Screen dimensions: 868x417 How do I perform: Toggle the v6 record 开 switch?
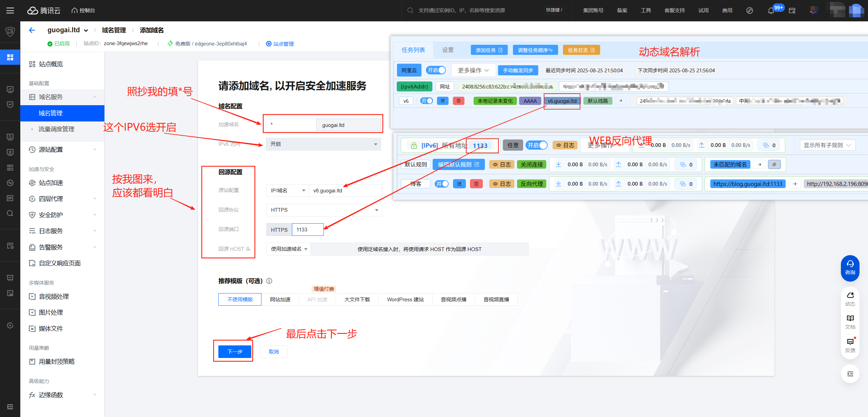point(427,101)
